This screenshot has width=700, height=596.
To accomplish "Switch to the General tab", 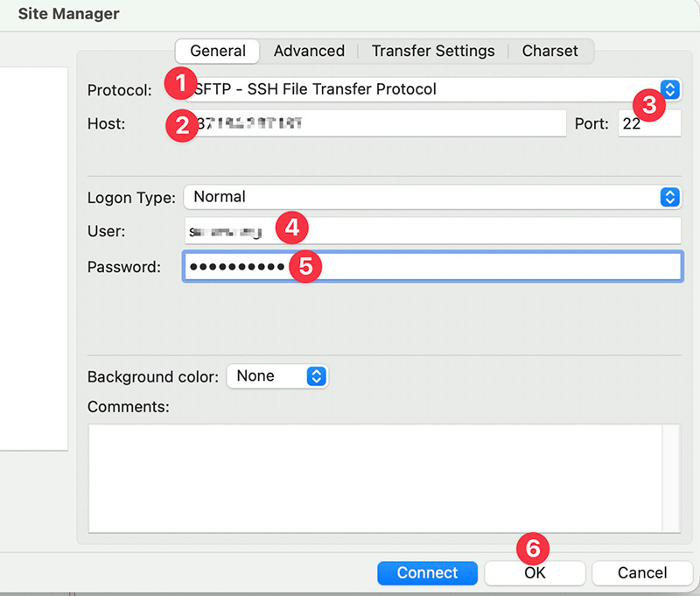I will (x=217, y=51).
